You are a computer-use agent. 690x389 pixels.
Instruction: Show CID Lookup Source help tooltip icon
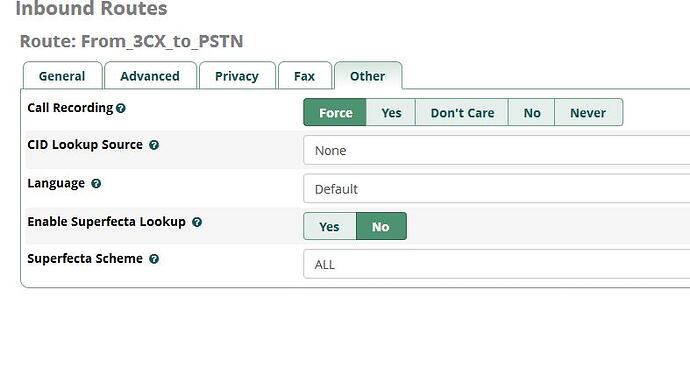pos(154,145)
